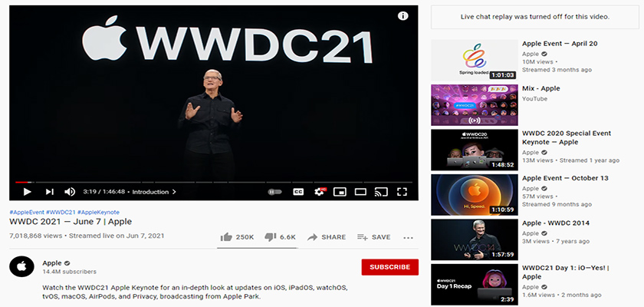Like the video with thumbs up
This screenshot has width=644, height=307.
pos(237,237)
